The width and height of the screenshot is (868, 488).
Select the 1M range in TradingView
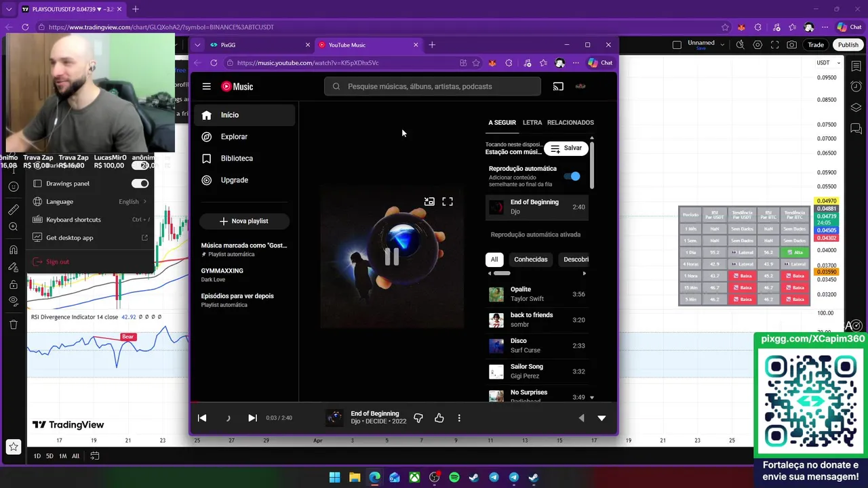pos(62,456)
